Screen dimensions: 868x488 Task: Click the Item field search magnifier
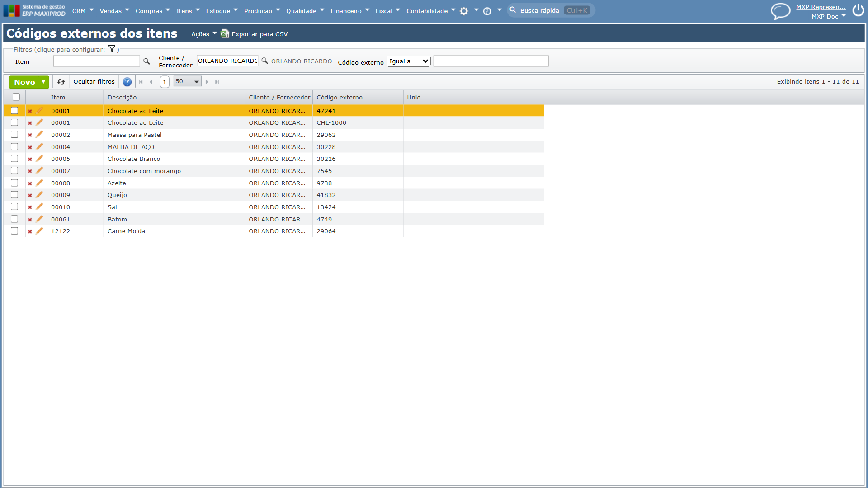[146, 61]
